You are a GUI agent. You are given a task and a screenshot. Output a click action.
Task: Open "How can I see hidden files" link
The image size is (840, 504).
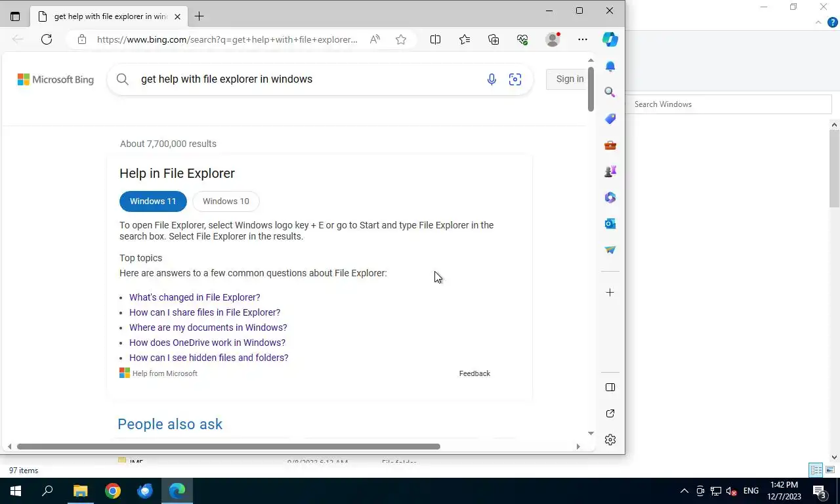[209, 358]
